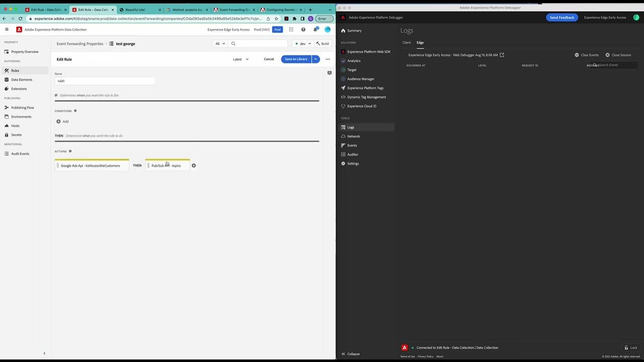The image size is (644, 362).
Task: Click Cancel on the Edit Rule form
Action: 269,59
